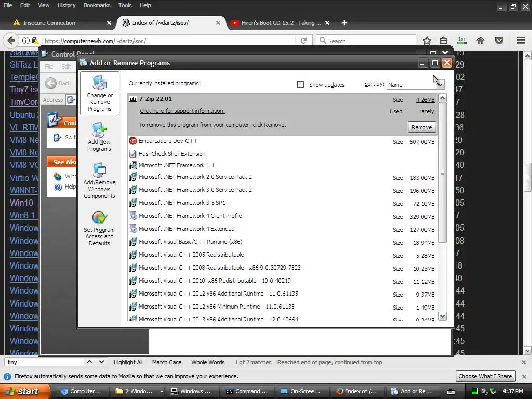Open the Bookmarks menu in Firefox

click(x=97, y=5)
